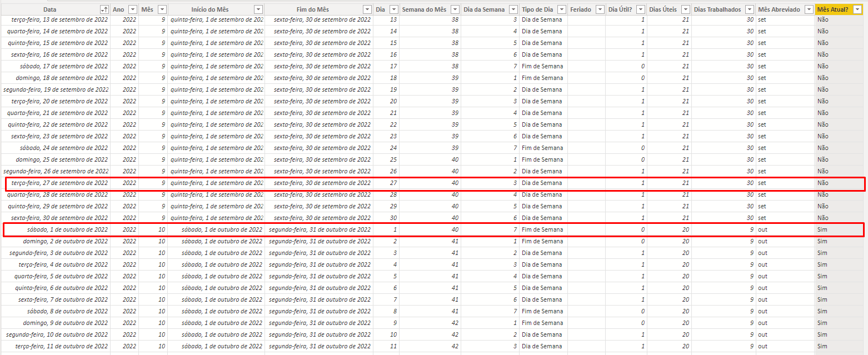Open the Semana do Mês filter arrow

pyautogui.click(x=455, y=9)
